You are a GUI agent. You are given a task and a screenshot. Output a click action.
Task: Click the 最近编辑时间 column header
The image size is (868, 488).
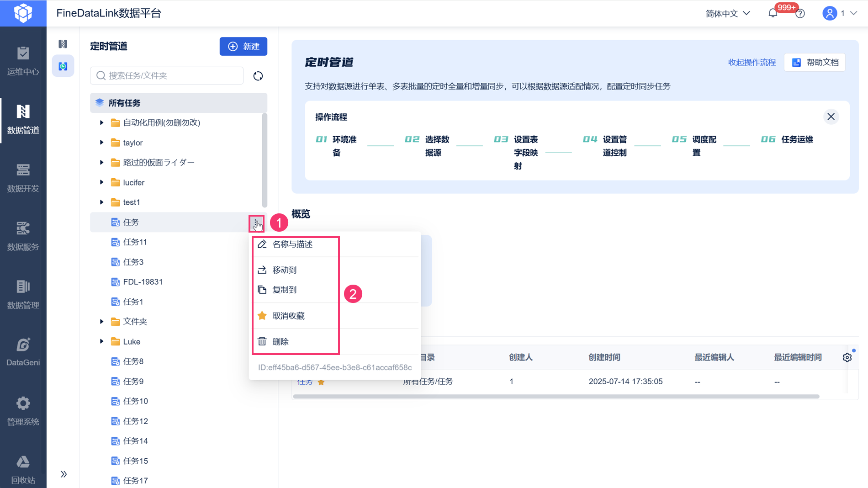tap(798, 357)
